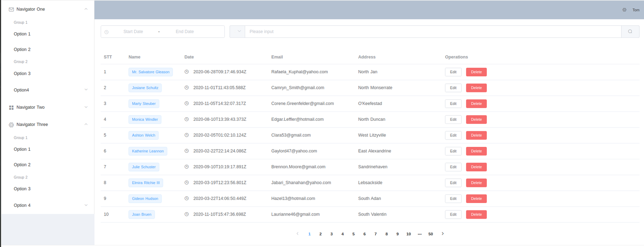
Task: Open the dropdown before the search input
Action: point(237,32)
